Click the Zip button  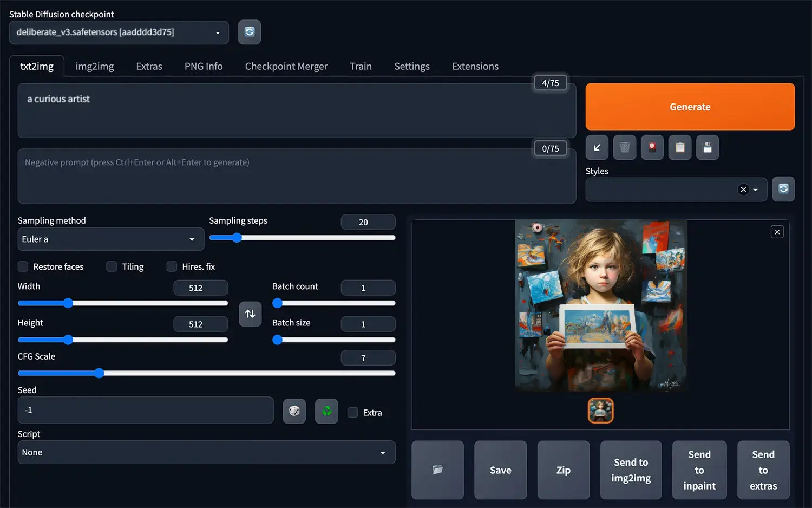(x=564, y=470)
